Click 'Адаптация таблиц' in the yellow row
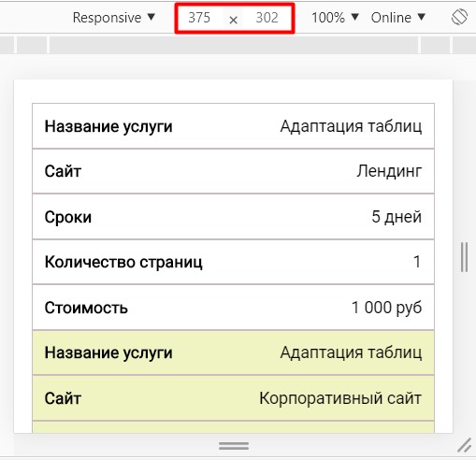 (351, 352)
